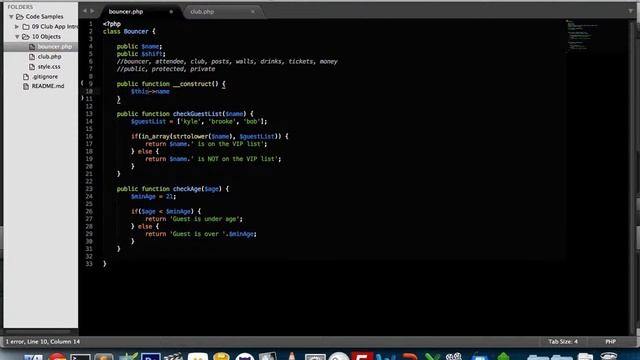Open the tab list dropdown arrow
Viewport: 640px width, 360px height.
(x=631, y=11)
